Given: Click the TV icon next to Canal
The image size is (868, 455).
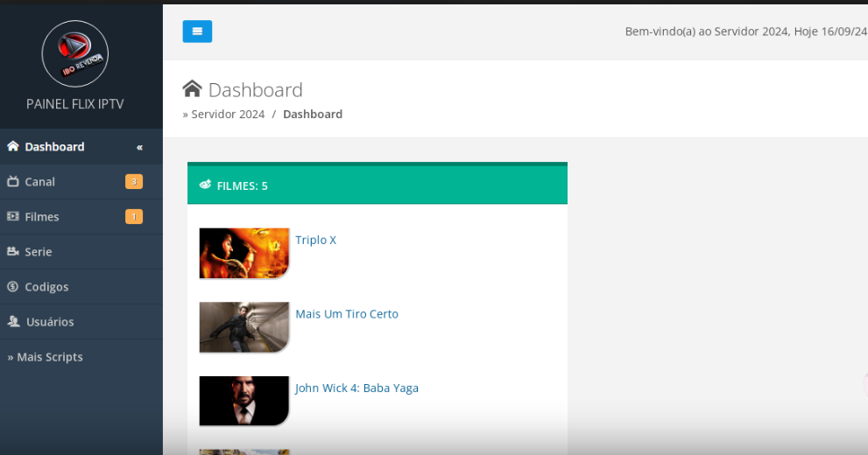Looking at the screenshot, I should [13, 182].
